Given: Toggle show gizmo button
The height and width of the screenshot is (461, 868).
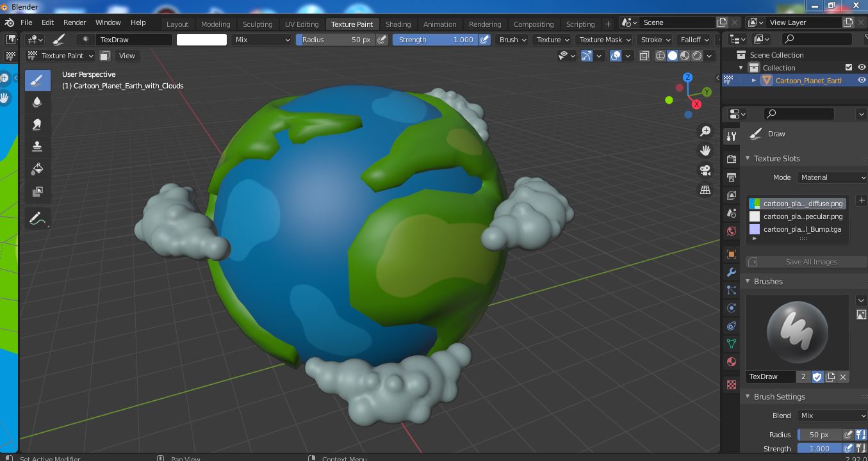Looking at the screenshot, I should tap(586, 56).
